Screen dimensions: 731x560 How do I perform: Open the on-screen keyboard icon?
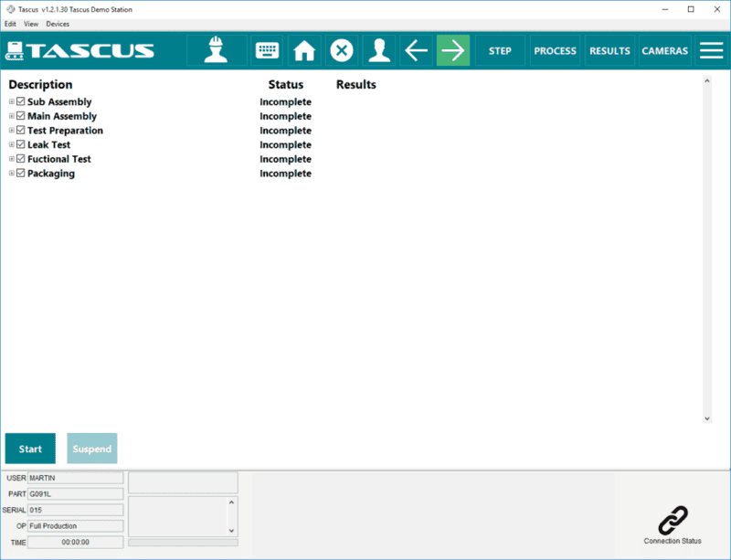267,50
